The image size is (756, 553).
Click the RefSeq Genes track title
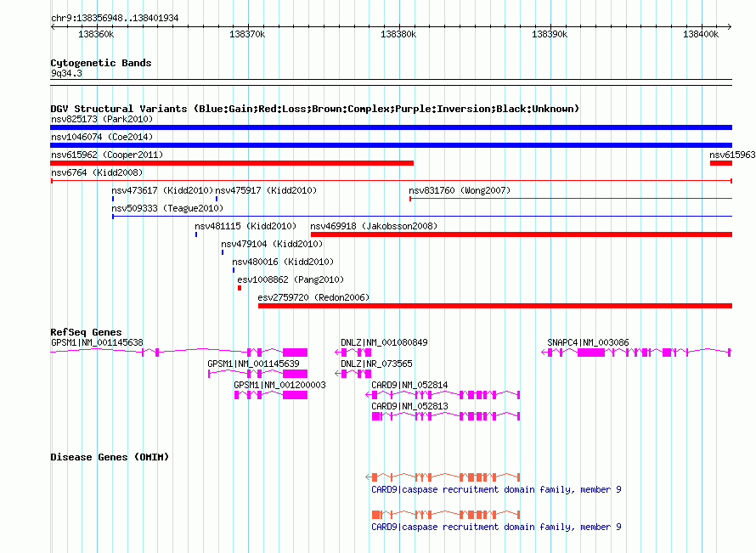tap(86, 332)
